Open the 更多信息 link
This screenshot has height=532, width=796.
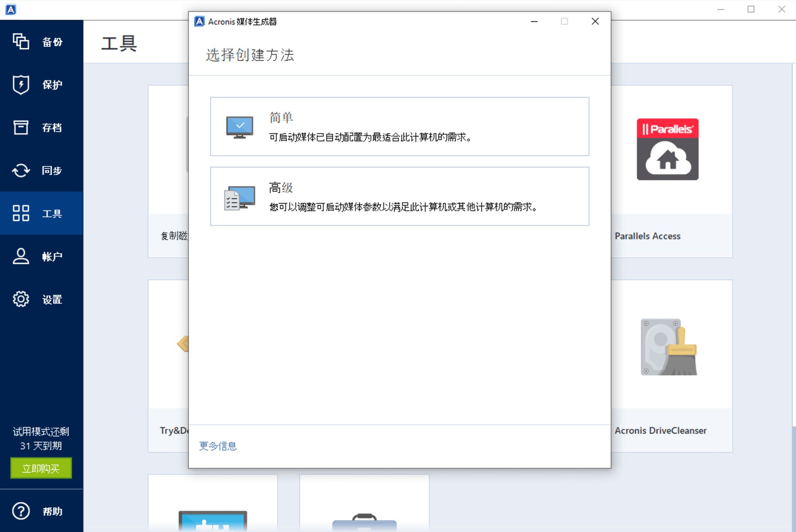(218, 446)
